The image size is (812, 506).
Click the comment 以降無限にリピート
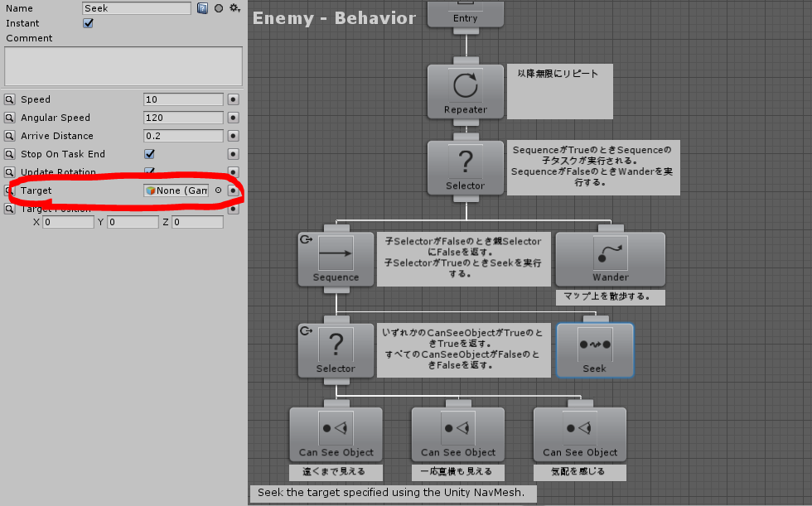click(x=560, y=92)
